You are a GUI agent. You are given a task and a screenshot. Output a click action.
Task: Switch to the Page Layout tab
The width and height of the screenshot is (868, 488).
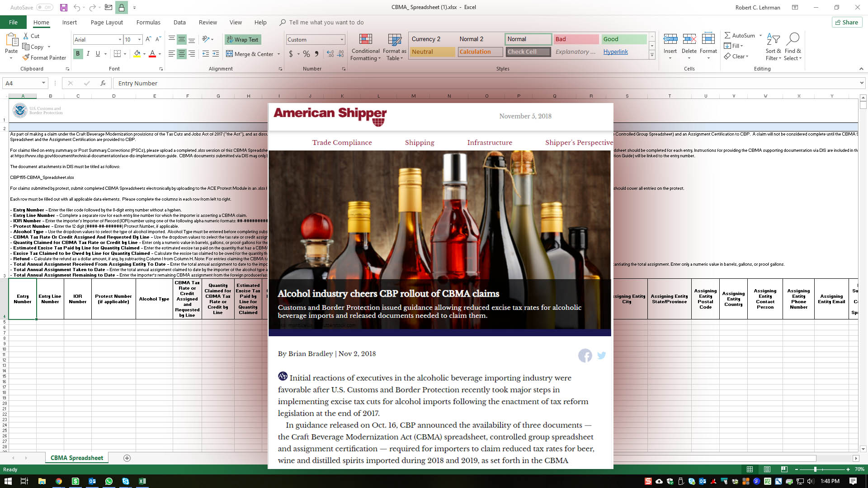tap(107, 22)
